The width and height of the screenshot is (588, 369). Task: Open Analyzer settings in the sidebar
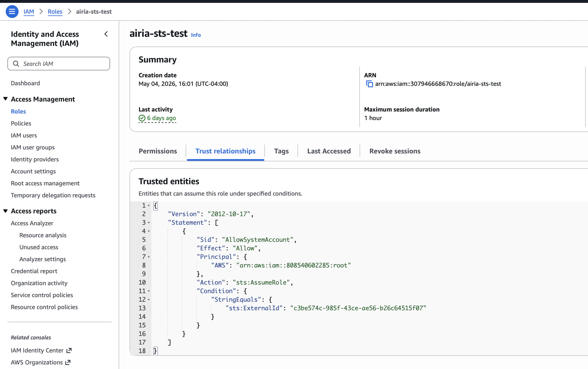coord(43,259)
